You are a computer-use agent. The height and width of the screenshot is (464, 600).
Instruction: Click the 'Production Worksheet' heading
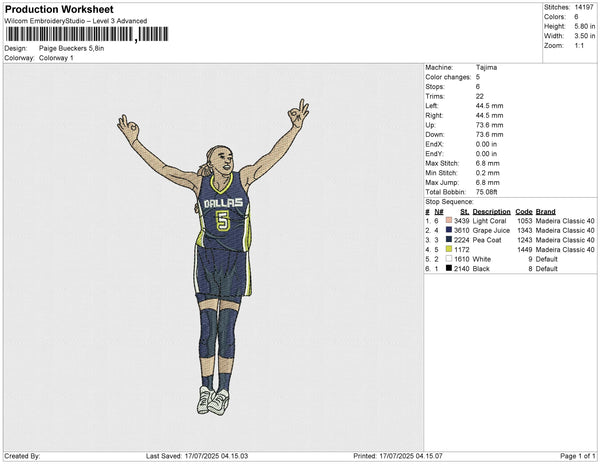coord(59,9)
